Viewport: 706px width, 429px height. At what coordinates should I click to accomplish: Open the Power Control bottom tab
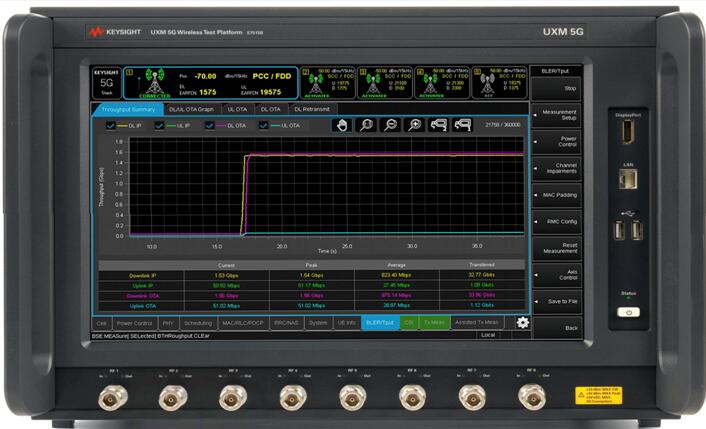(134, 323)
